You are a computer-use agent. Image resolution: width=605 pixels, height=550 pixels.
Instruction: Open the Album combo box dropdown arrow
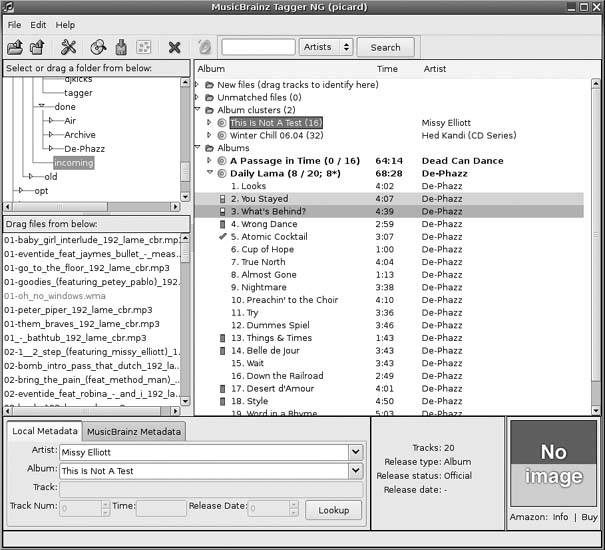coord(355,471)
